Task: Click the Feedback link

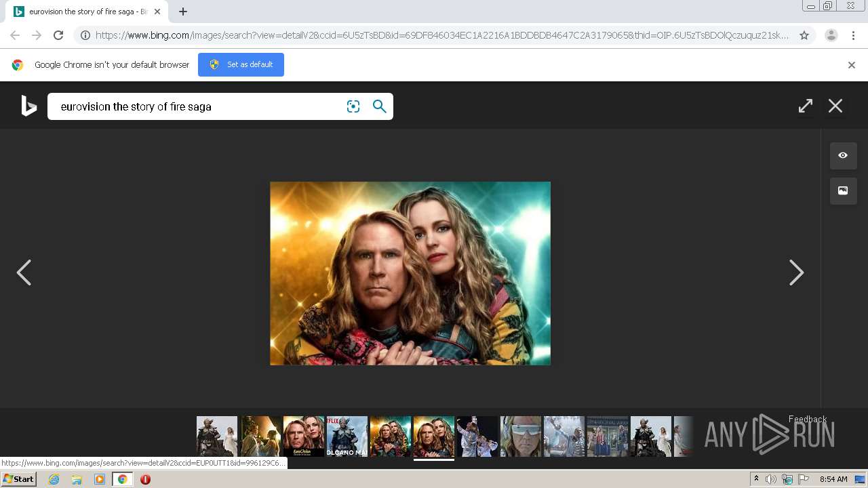Action: pos(808,420)
